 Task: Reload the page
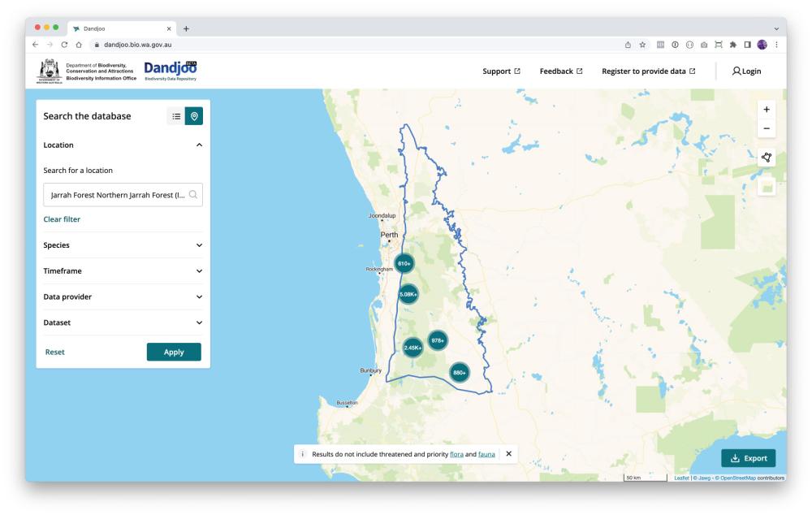[x=64, y=45]
